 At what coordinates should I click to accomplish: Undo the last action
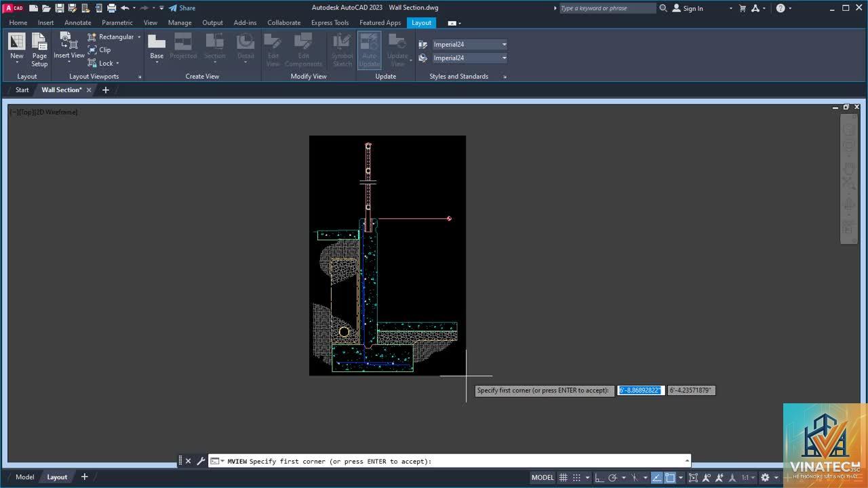pos(125,8)
